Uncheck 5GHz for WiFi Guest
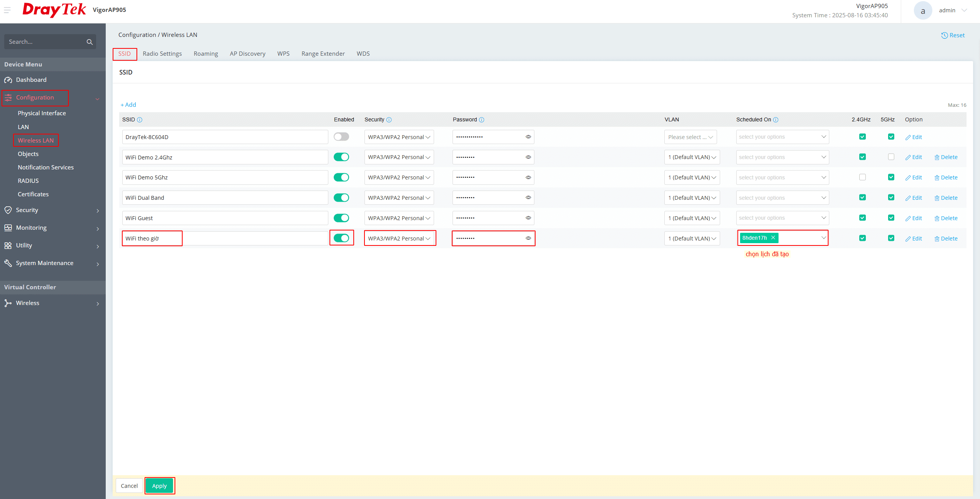This screenshot has width=980, height=499. (x=891, y=218)
